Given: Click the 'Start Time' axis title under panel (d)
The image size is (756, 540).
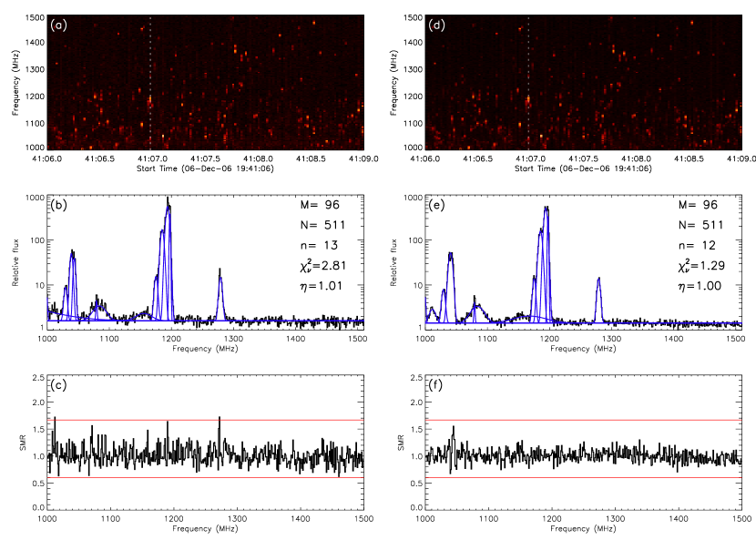Looking at the screenshot, I should [x=583, y=168].
